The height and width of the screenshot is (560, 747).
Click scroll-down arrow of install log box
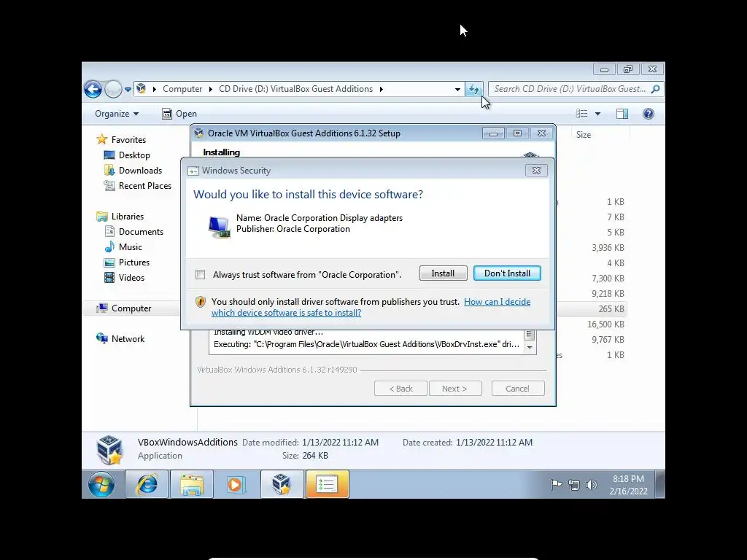[530, 348]
